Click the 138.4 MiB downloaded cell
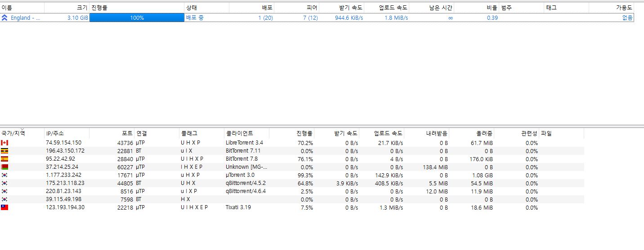The height and width of the screenshot is (250, 644). pos(435,167)
